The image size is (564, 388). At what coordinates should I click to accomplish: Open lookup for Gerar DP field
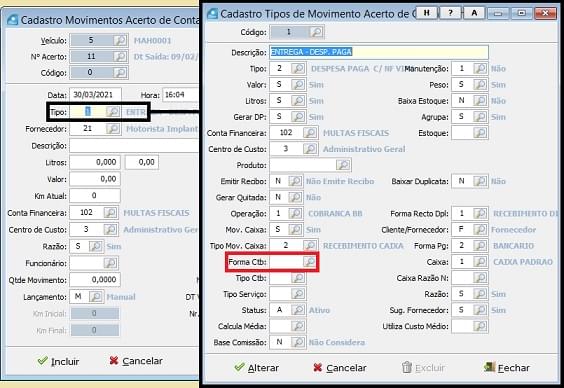pyautogui.click(x=299, y=117)
